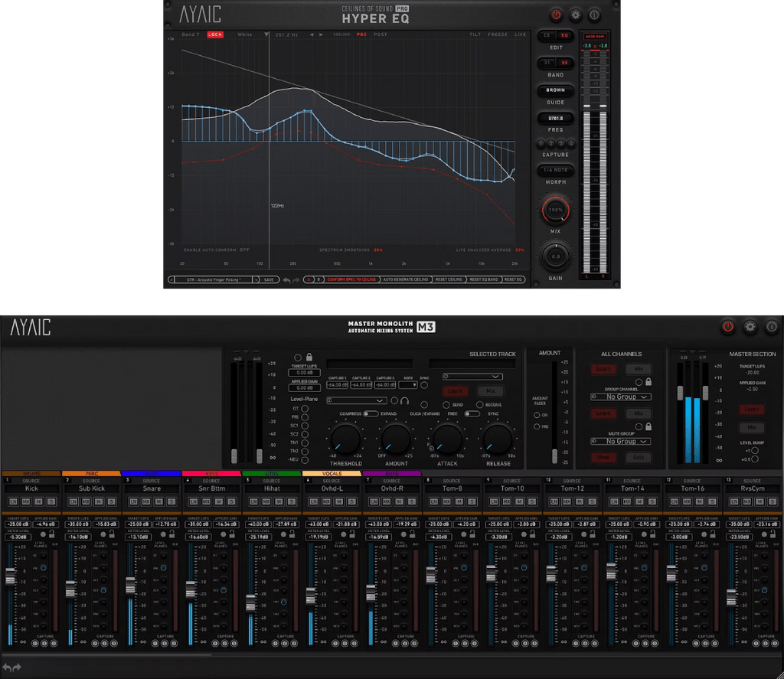The image size is (784, 679).
Task: Open Master Monolith settings gear
Action: click(x=750, y=327)
